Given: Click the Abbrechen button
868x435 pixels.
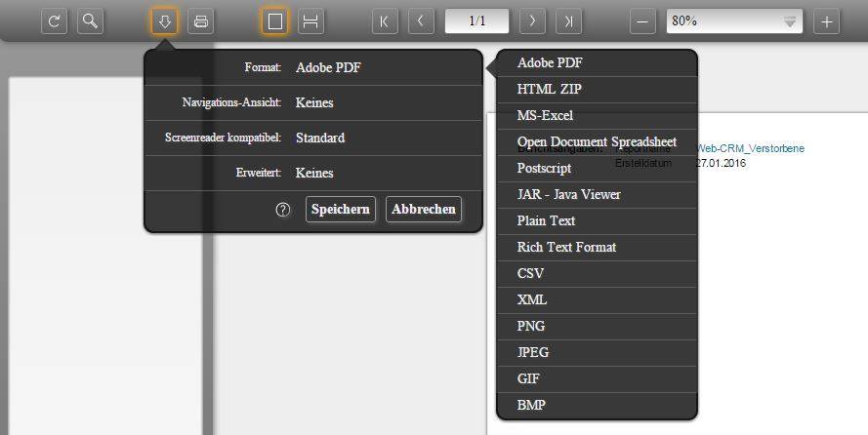Looking at the screenshot, I should pyautogui.click(x=424, y=210).
